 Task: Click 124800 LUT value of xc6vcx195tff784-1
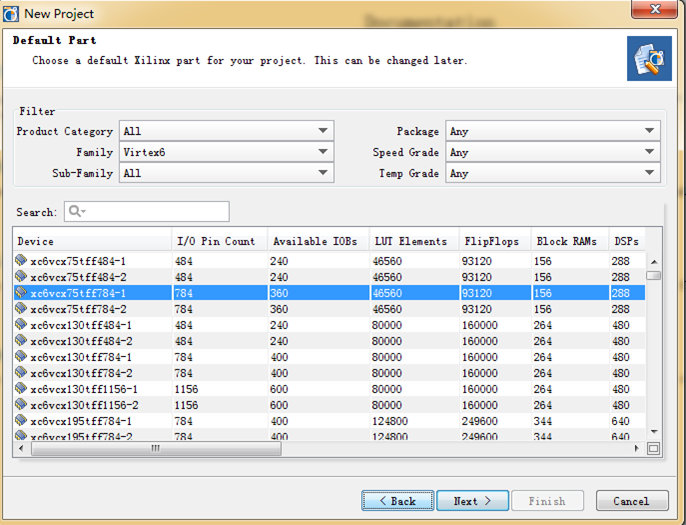390,421
